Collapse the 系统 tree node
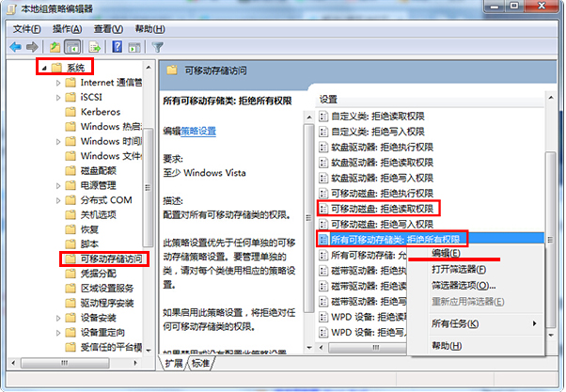Screen dimensions: 566x392 (x=44, y=68)
